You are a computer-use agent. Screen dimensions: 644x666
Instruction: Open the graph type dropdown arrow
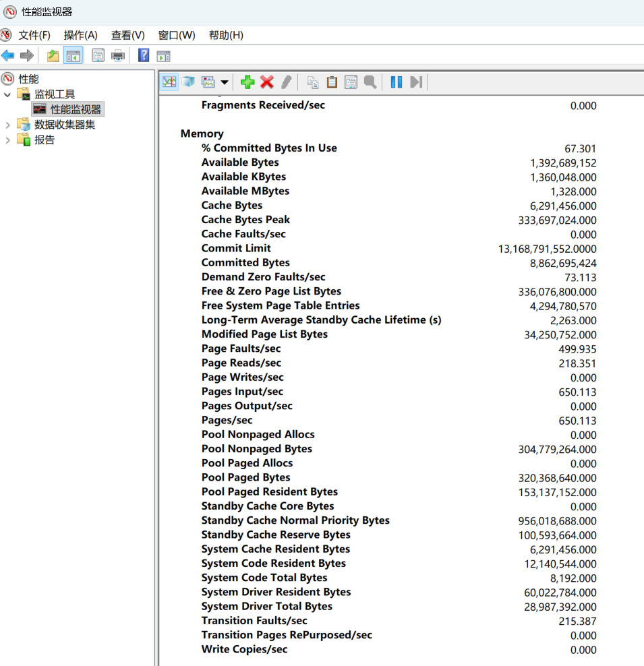(x=225, y=82)
